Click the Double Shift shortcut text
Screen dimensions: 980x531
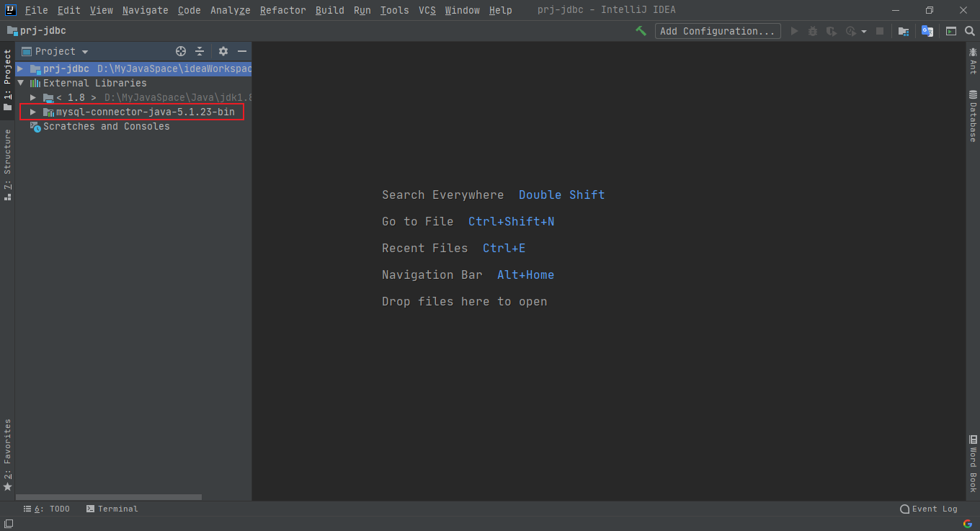coord(562,195)
